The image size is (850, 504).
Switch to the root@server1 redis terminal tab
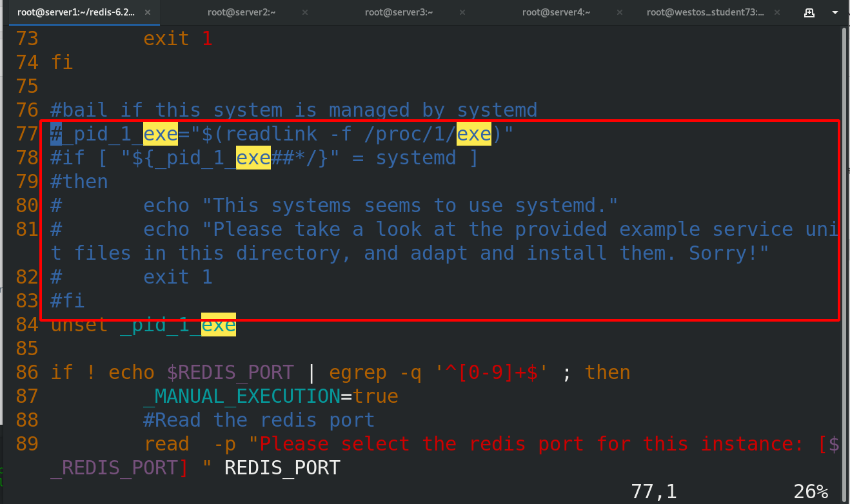pyautogui.click(x=76, y=12)
